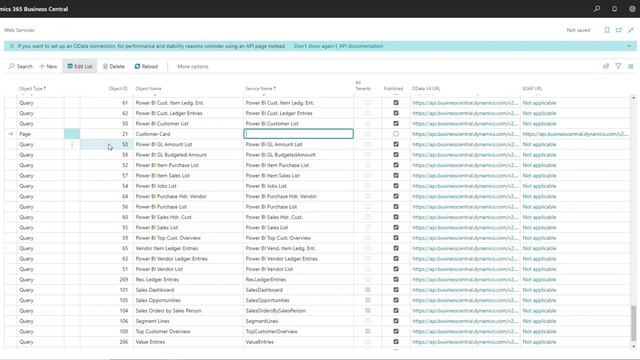Sort by Object Type column header

(32, 89)
